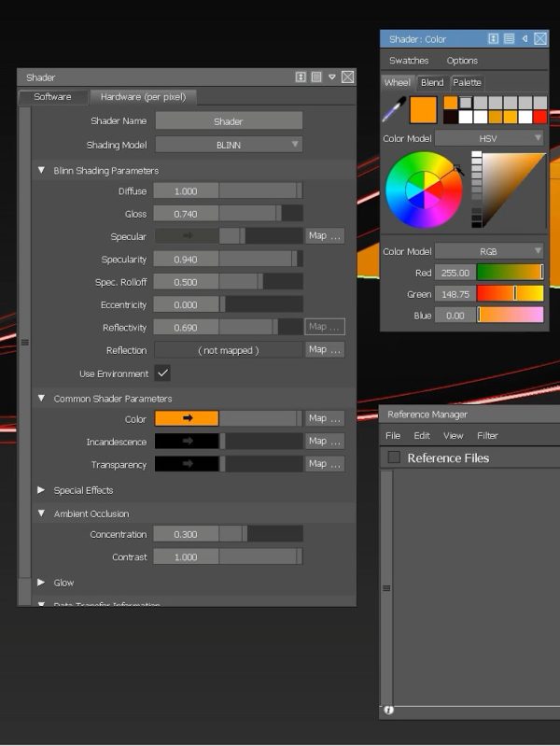
Task: Open the Swatches menu
Action: pos(409,61)
